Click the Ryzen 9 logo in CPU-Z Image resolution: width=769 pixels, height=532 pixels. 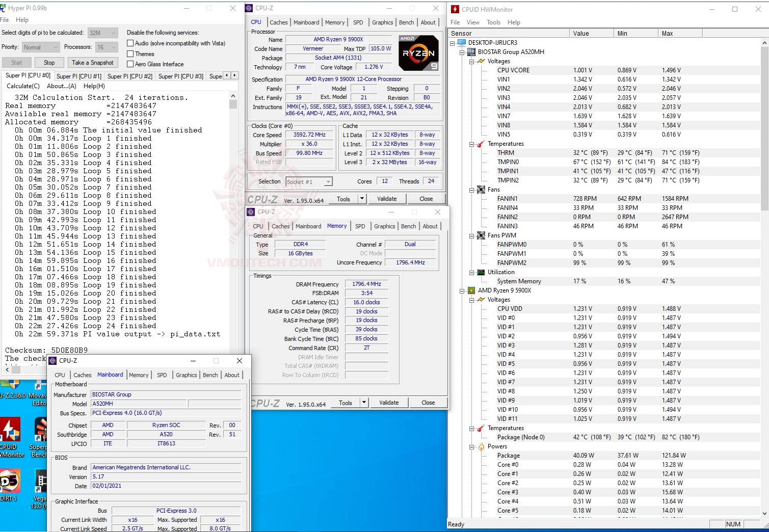pos(418,53)
